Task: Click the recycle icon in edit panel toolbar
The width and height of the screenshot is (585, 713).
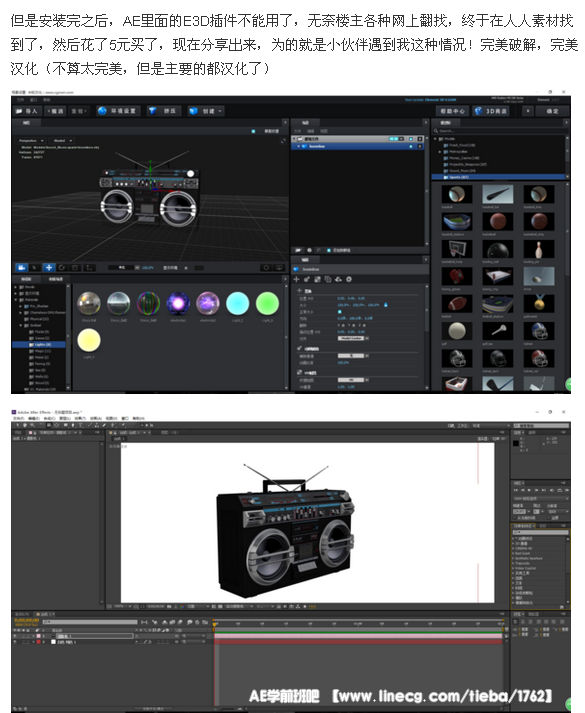Action: [x=338, y=279]
